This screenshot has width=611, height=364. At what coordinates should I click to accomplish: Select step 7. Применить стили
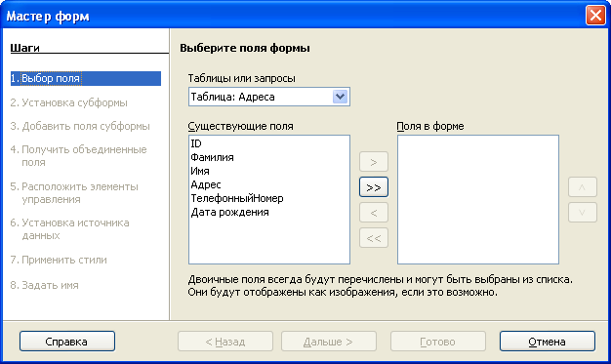pos(59,260)
